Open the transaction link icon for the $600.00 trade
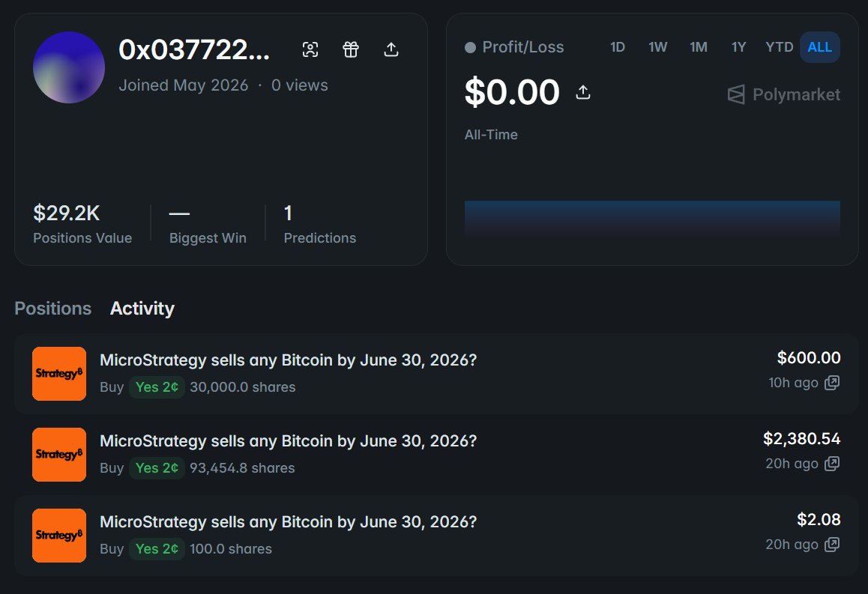Screen dimensions: 868x594 (832, 383)
